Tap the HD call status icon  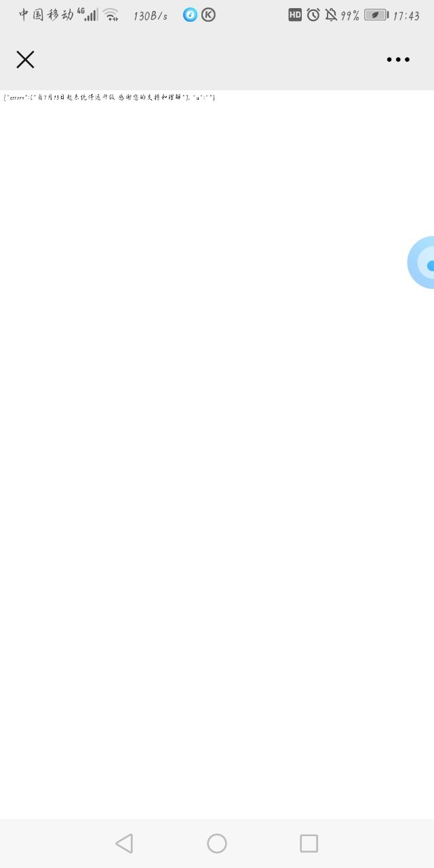click(295, 15)
